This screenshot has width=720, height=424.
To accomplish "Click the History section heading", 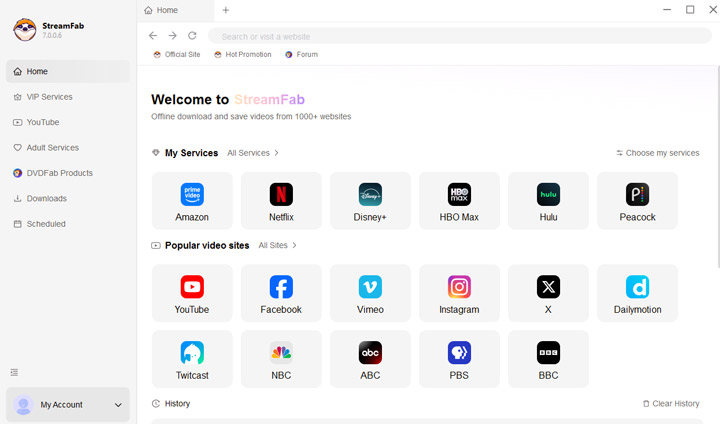I will (x=177, y=404).
